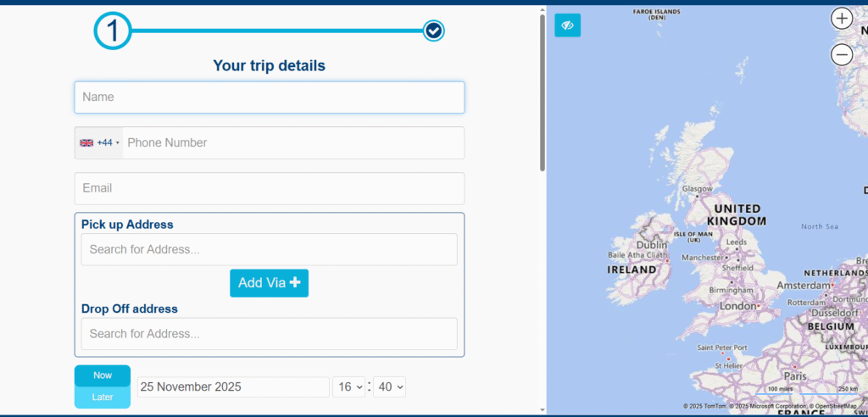Zoom in on the map
The height and width of the screenshot is (417, 868).
[841, 18]
